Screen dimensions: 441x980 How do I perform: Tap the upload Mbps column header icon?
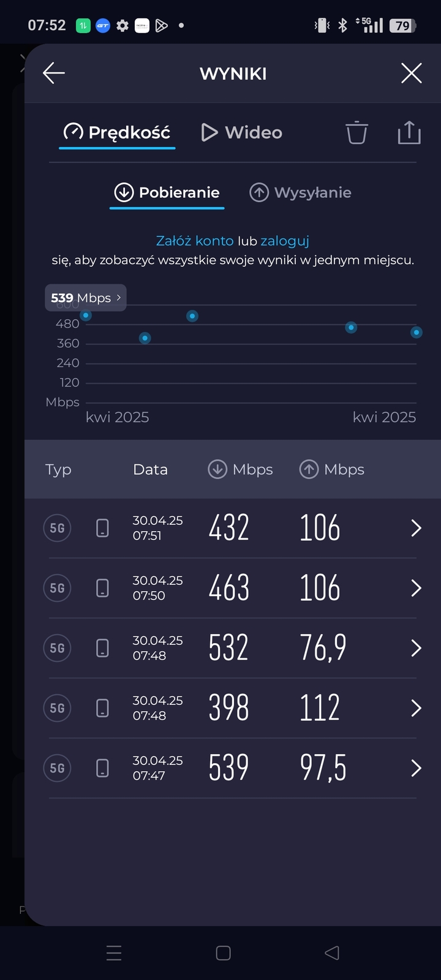309,470
